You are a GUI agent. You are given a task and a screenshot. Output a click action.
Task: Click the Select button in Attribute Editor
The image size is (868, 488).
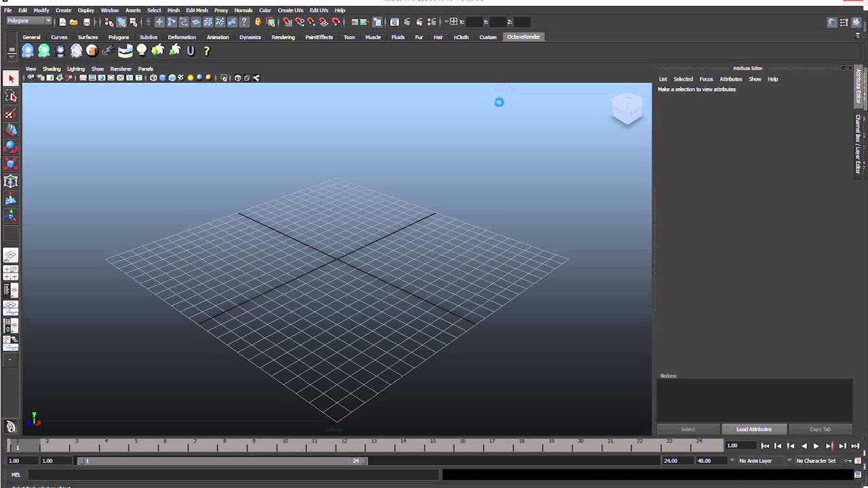point(688,429)
